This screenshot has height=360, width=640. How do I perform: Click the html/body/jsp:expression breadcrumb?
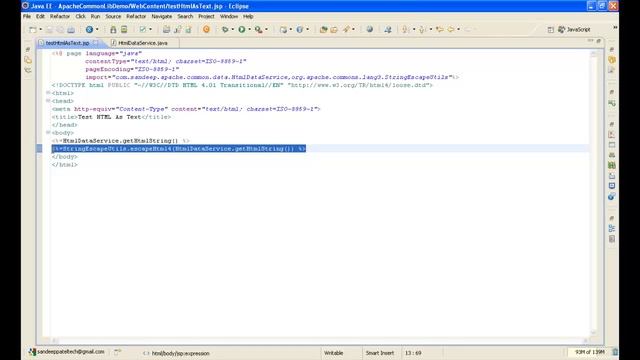point(180,353)
